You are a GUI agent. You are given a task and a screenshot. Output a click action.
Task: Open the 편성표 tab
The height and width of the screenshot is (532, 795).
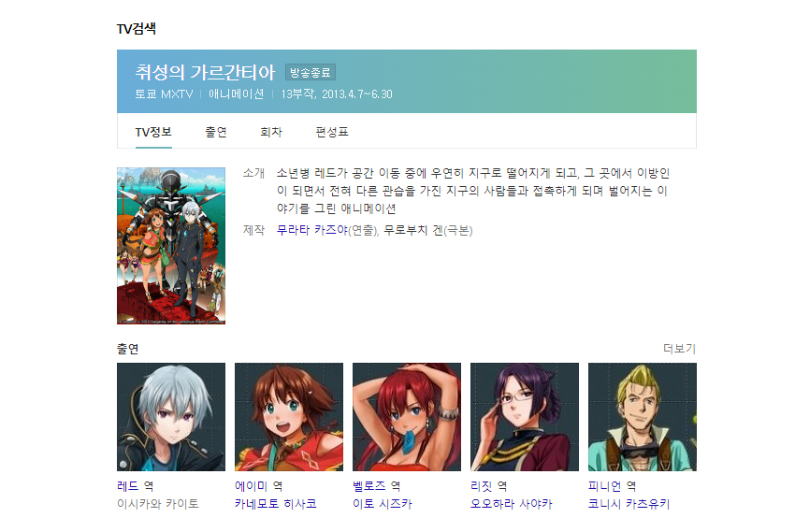click(332, 132)
